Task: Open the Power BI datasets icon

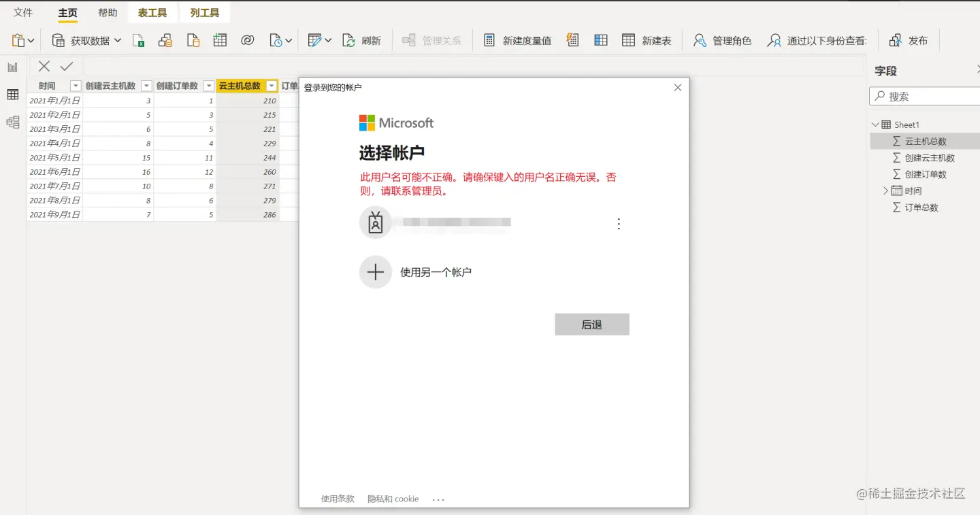Action: (x=165, y=41)
